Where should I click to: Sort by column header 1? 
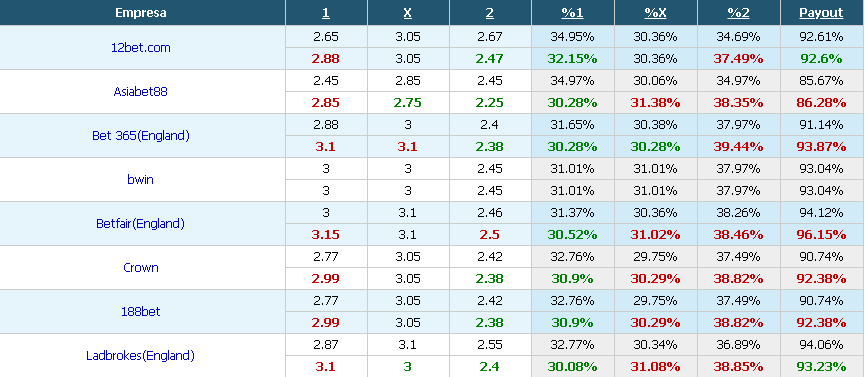point(325,13)
